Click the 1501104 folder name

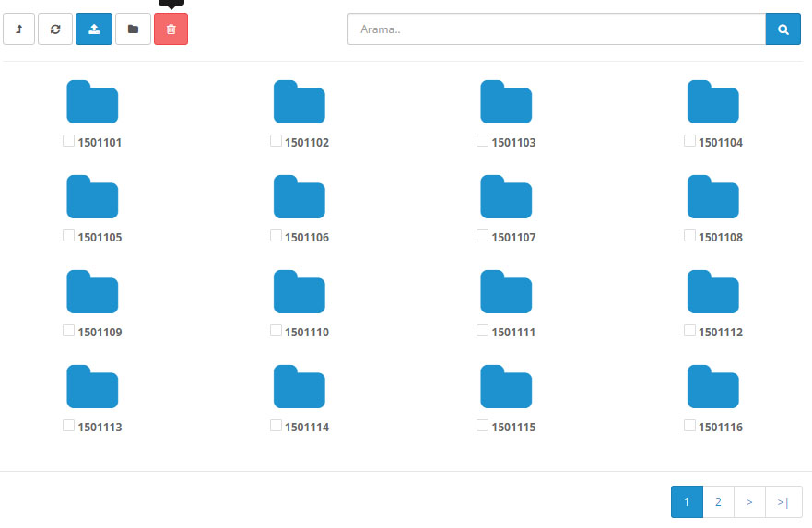721,142
